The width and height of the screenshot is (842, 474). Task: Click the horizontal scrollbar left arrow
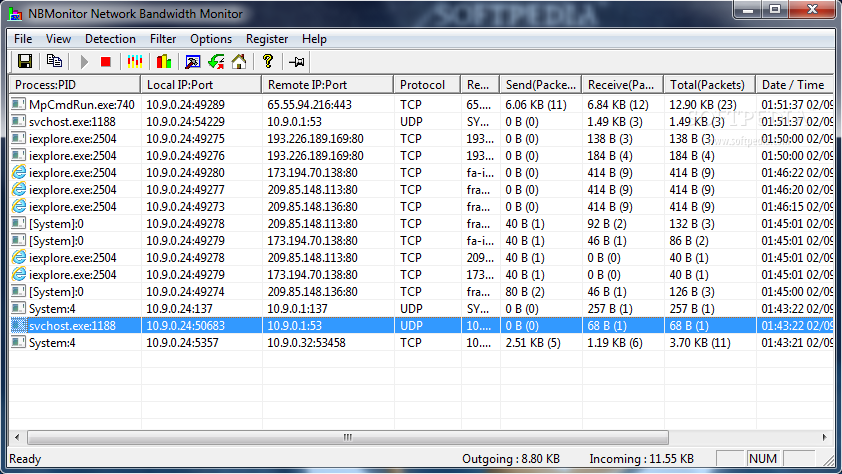pyautogui.click(x=17, y=437)
